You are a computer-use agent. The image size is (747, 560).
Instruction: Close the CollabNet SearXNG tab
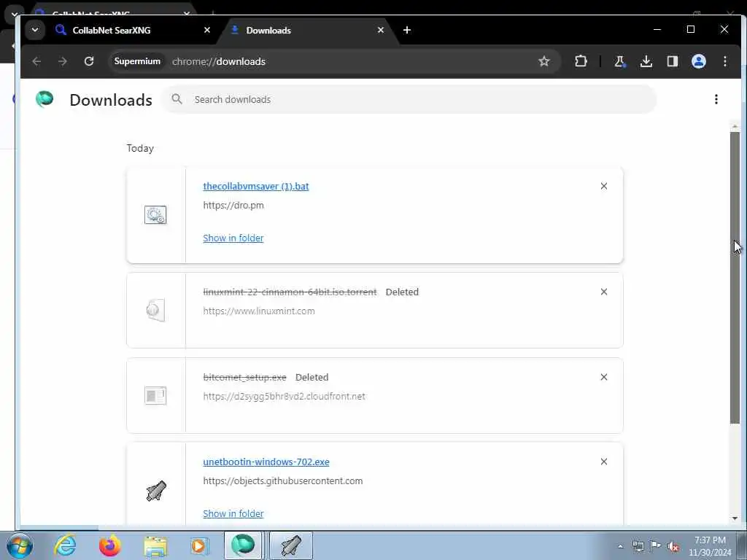pos(206,30)
